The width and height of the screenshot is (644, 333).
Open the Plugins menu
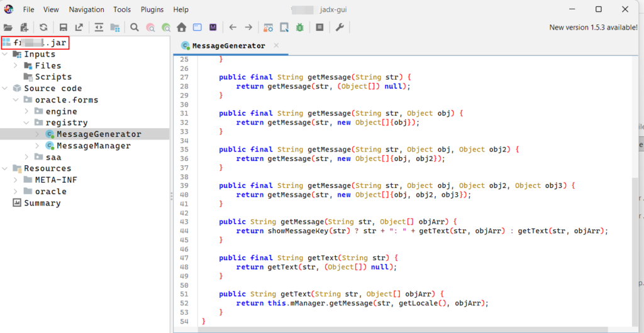click(x=151, y=9)
